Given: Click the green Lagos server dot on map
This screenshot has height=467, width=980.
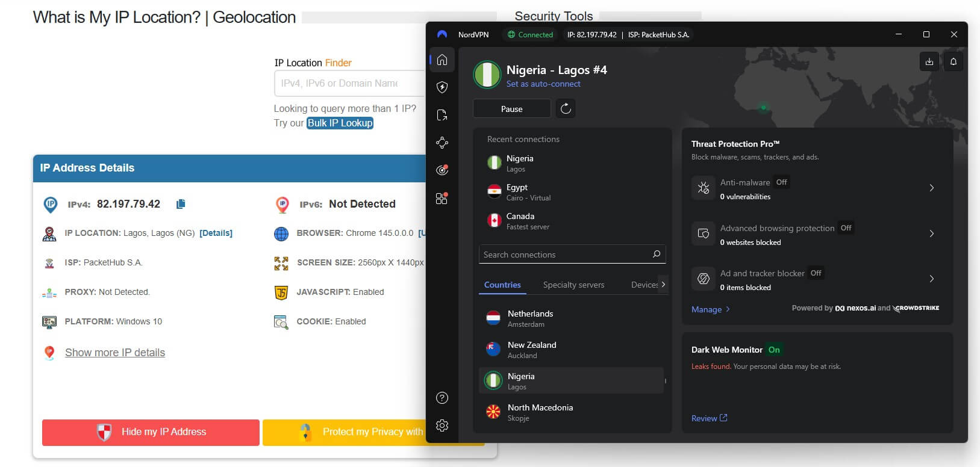Looking at the screenshot, I should 763,108.
